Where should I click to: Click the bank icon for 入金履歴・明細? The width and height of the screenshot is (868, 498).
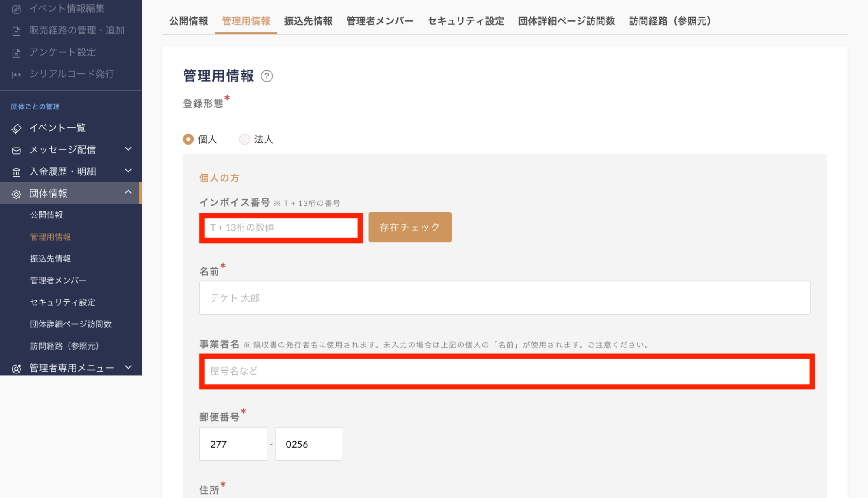tap(17, 172)
